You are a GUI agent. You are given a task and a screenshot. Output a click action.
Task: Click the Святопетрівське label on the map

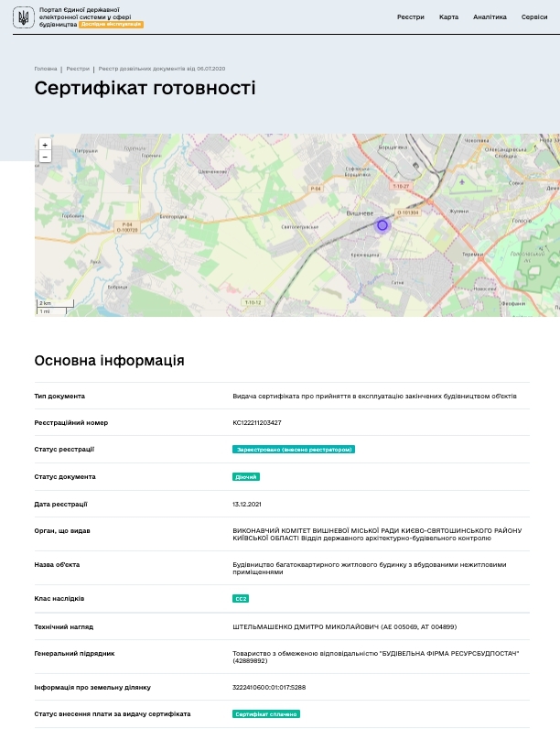click(x=300, y=227)
